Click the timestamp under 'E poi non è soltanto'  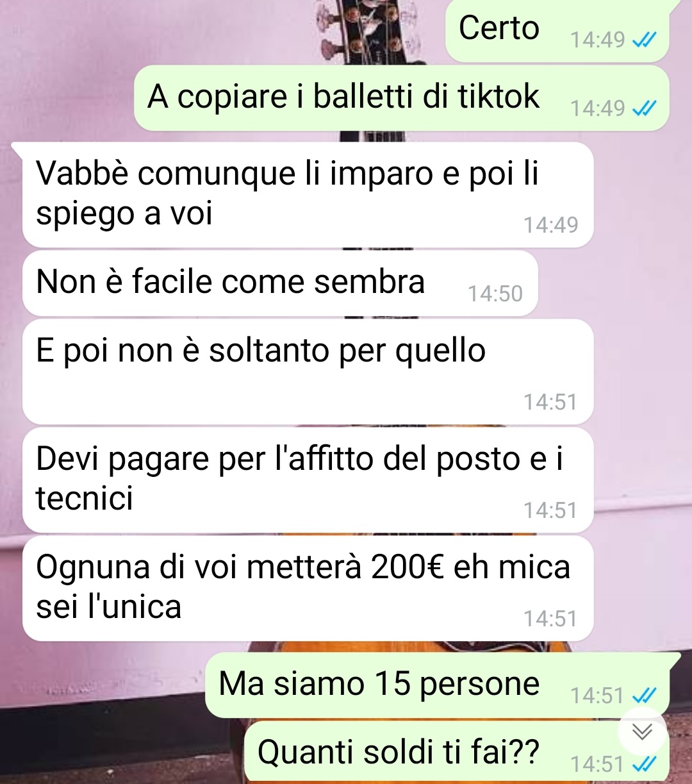[x=550, y=402]
